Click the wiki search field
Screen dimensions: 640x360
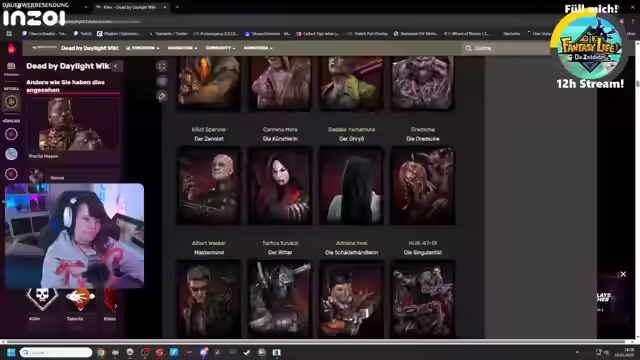coord(506,48)
